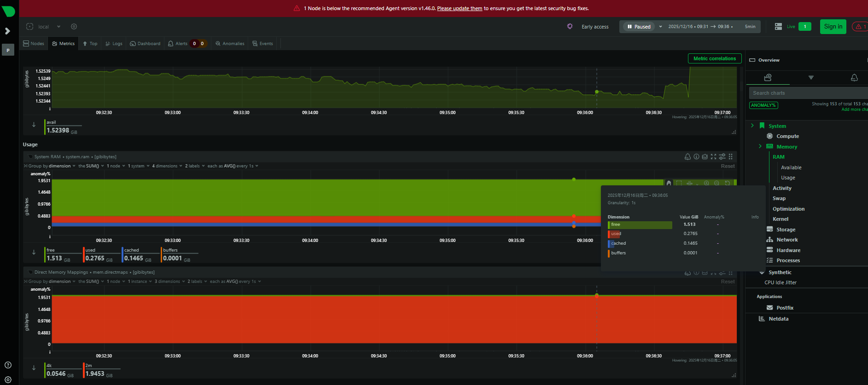868x385 pixels.
Task: Select Swap in the Memory tree
Action: [x=779, y=198]
